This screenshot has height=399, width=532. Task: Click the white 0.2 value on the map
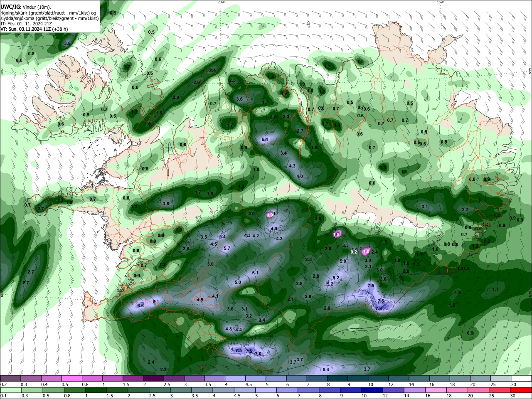(x=354, y=252)
